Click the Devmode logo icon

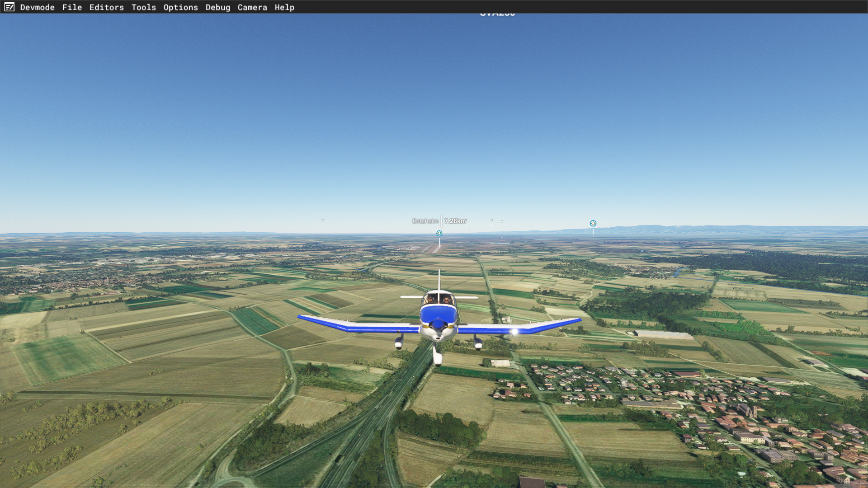tap(9, 7)
